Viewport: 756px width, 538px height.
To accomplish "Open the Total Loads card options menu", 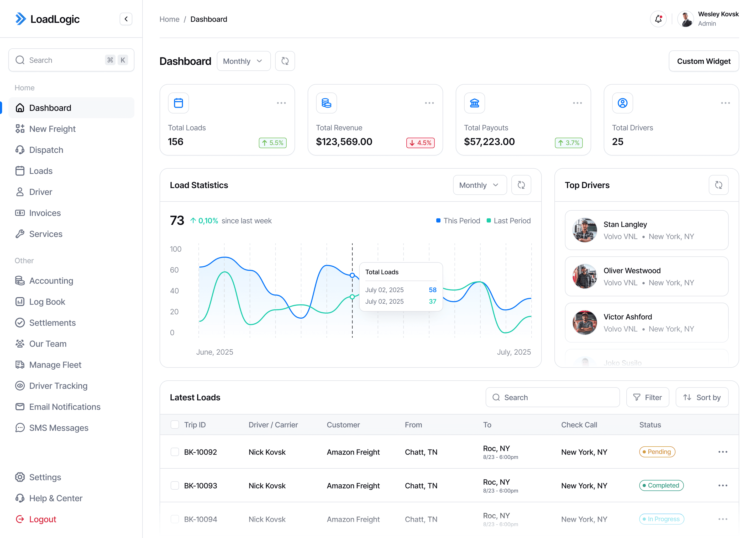I will click(x=281, y=103).
